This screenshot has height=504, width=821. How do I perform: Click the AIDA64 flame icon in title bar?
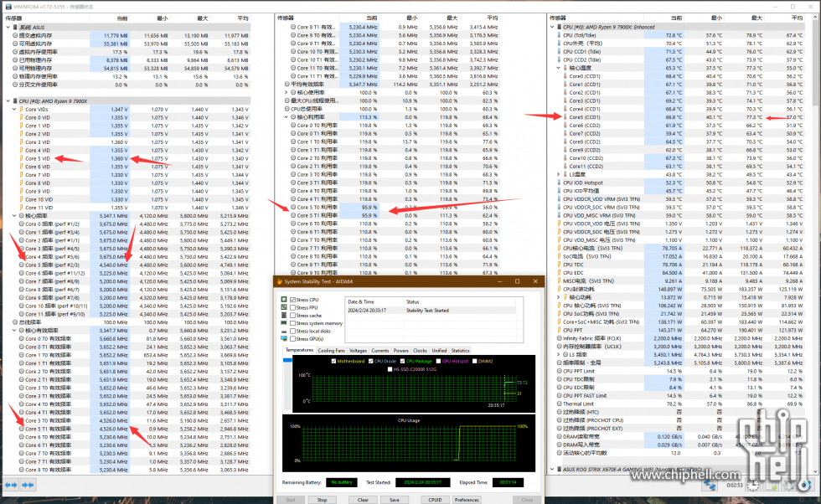pyautogui.click(x=280, y=281)
